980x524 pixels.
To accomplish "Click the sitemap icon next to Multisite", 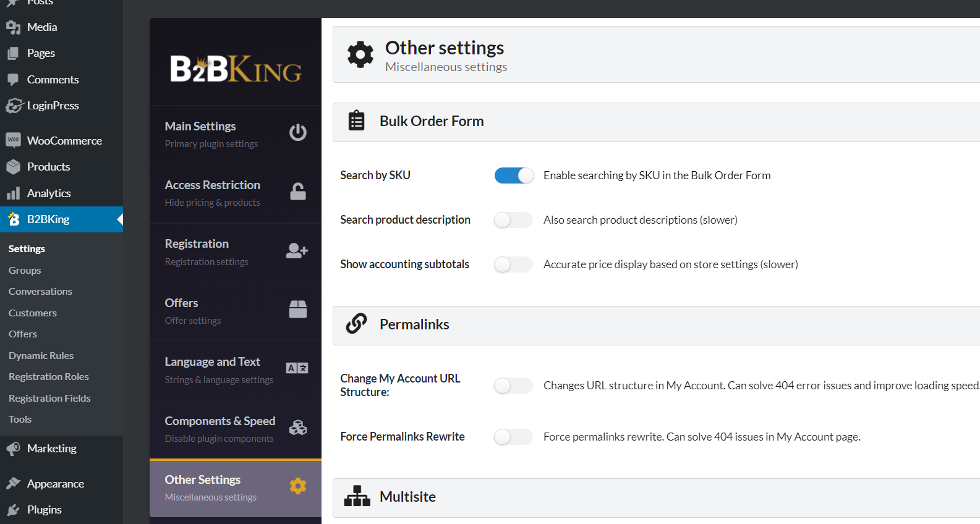I will click(x=357, y=496).
